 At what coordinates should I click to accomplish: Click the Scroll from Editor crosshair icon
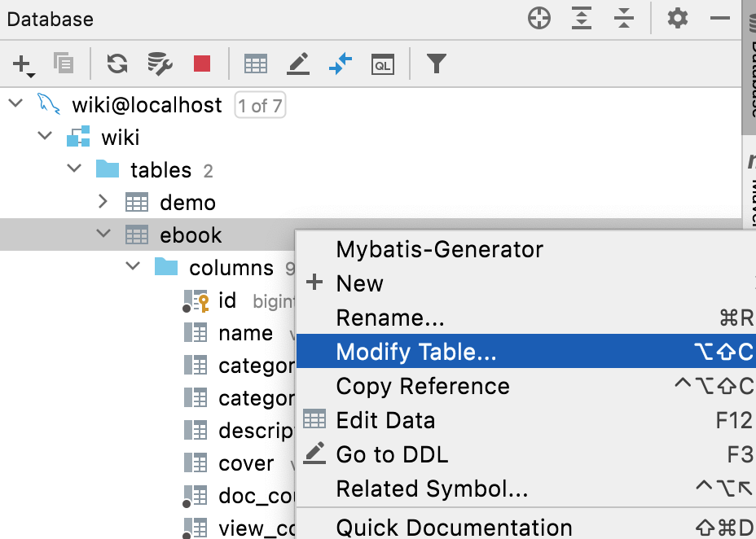(x=539, y=19)
